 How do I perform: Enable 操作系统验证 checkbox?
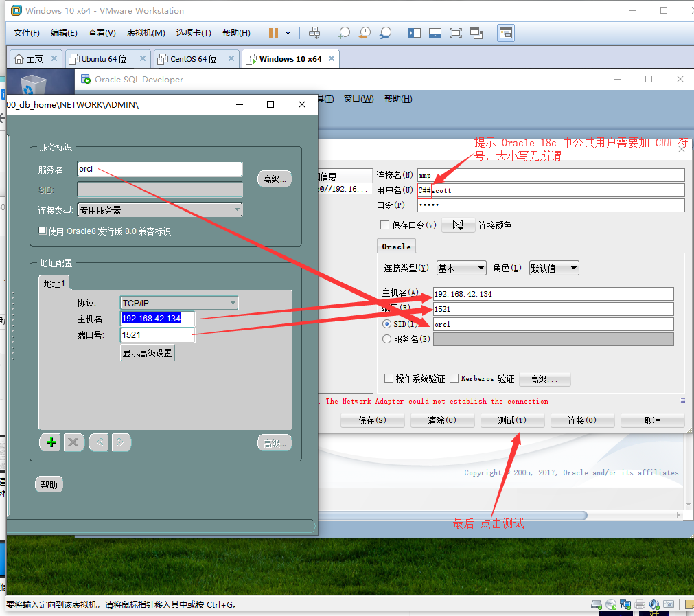coord(389,378)
